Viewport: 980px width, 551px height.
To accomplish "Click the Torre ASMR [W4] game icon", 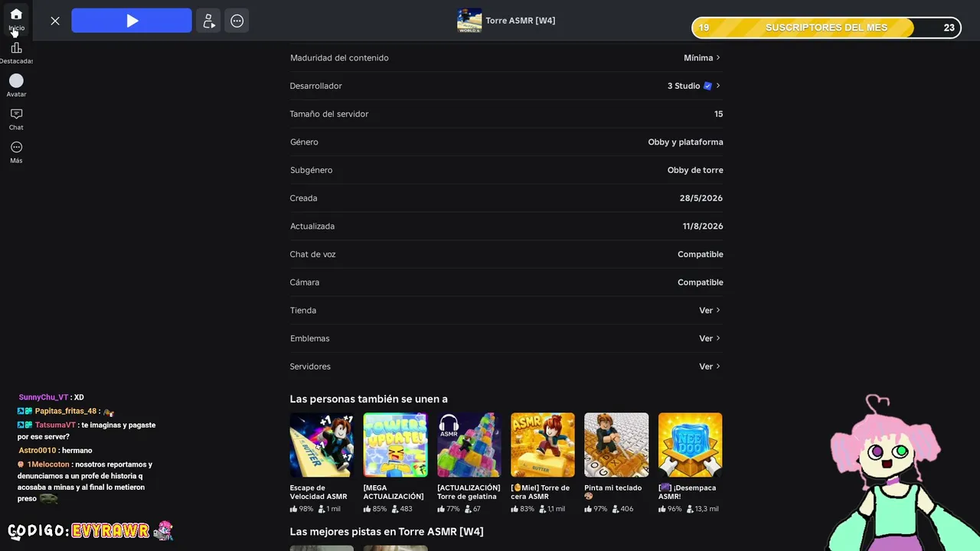I will 469,21.
